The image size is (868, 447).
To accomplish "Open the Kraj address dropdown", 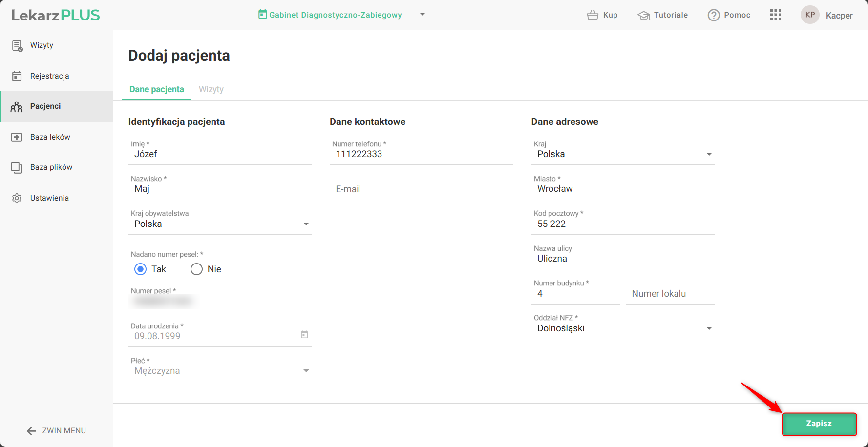I will coord(709,154).
